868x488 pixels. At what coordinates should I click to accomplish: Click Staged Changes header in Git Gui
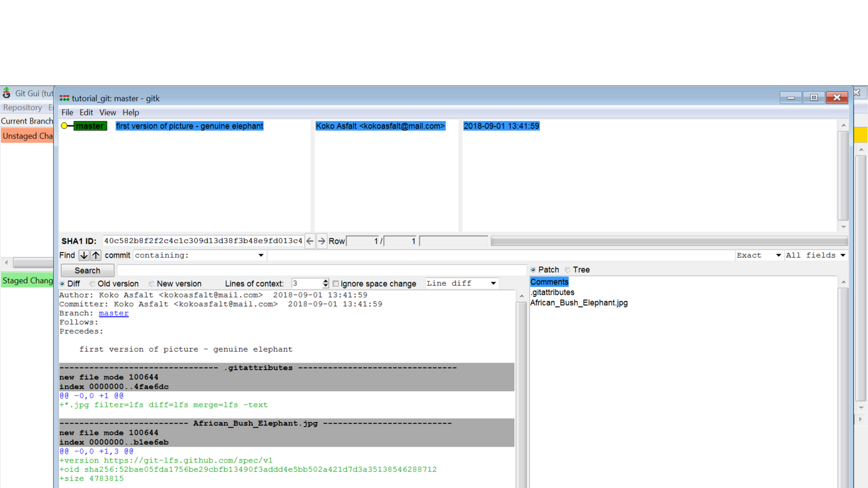pyautogui.click(x=27, y=280)
